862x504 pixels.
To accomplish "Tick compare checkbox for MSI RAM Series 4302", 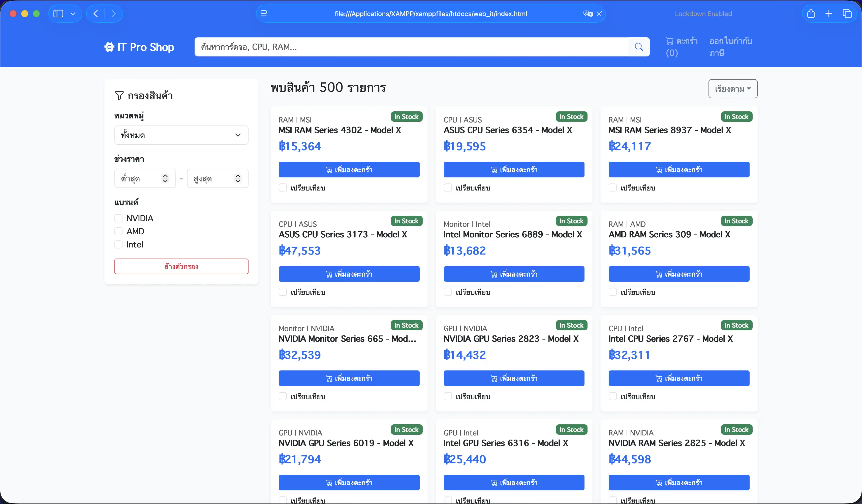I will click(x=283, y=188).
